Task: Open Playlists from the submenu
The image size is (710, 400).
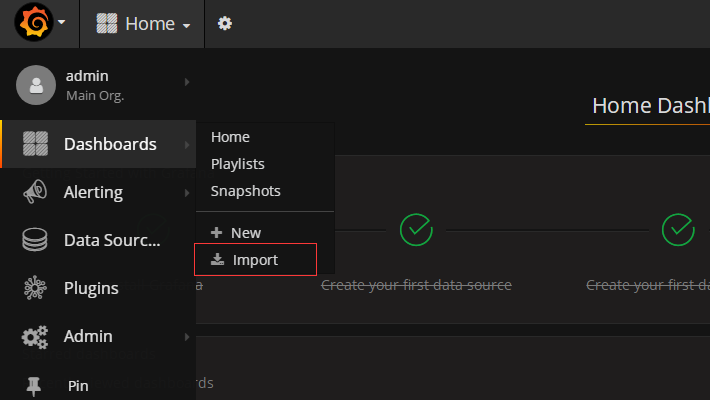Action: [237, 163]
